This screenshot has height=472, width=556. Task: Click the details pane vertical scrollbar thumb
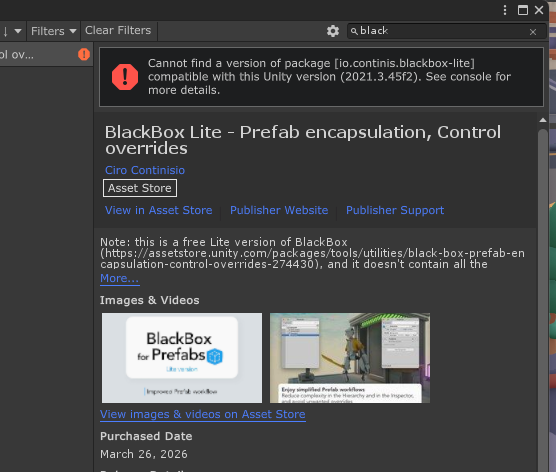click(x=543, y=301)
